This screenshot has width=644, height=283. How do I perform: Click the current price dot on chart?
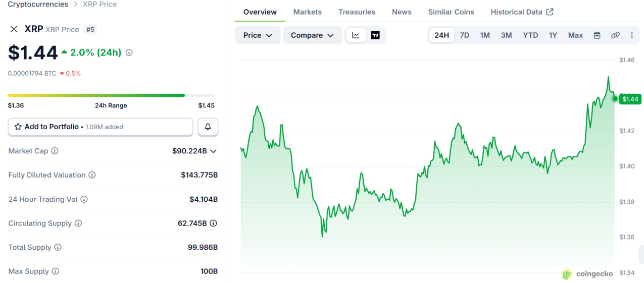tap(615, 98)
